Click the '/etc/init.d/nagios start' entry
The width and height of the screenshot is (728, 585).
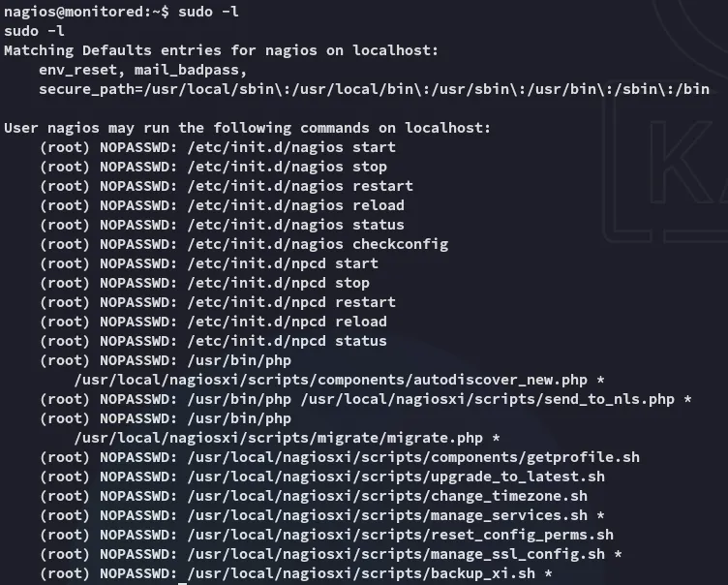[291, 147]
